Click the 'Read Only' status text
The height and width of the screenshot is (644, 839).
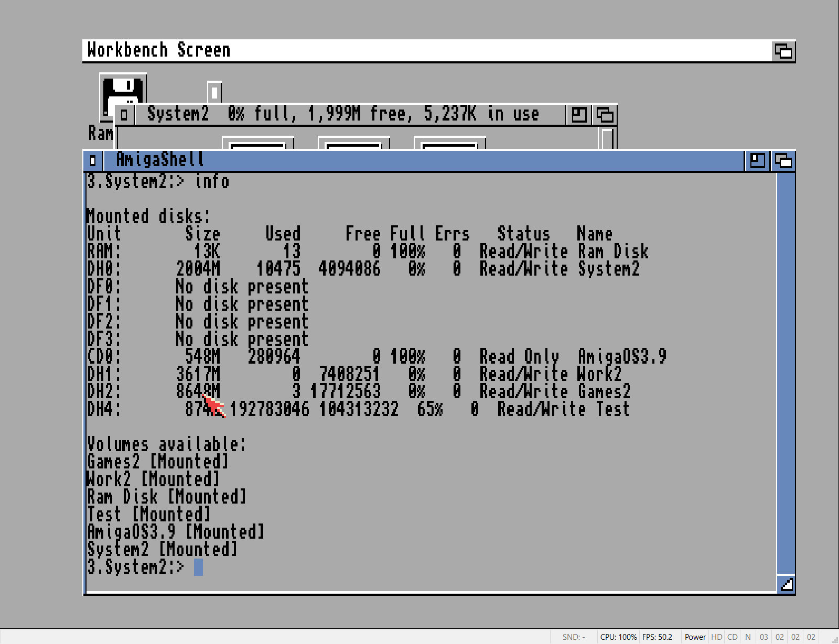click(x=519, y=356)
